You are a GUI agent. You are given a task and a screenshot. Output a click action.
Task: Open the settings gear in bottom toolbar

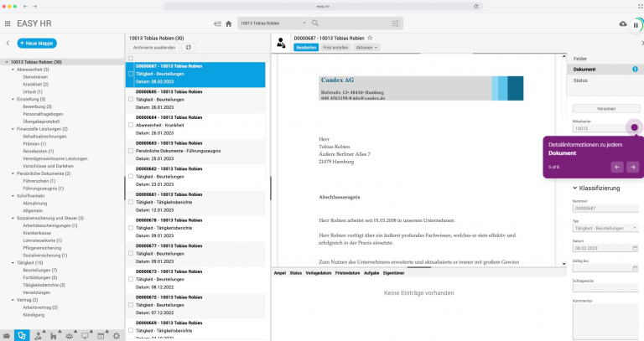pos(117,335)
